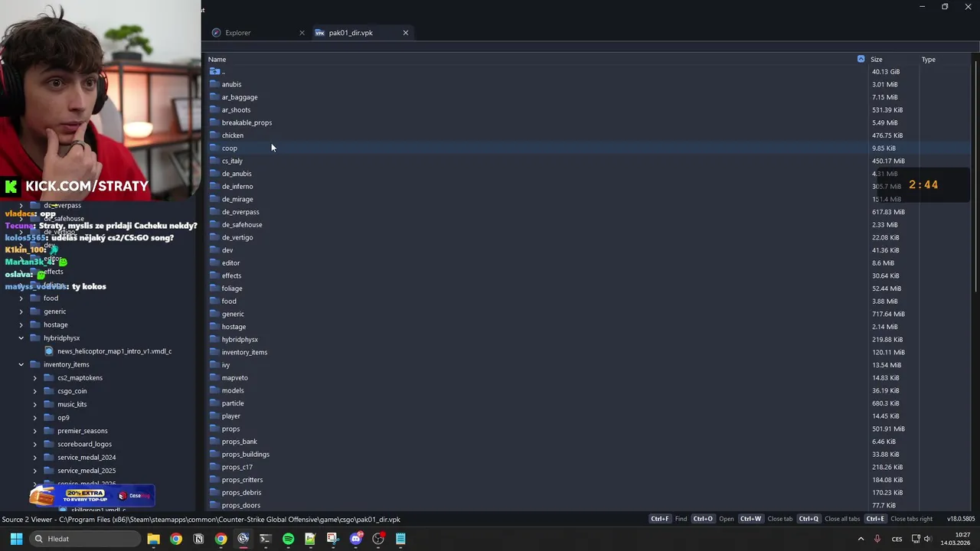Click the version v18.0.5805 label
980x551 pixels.
click(961, 519)
